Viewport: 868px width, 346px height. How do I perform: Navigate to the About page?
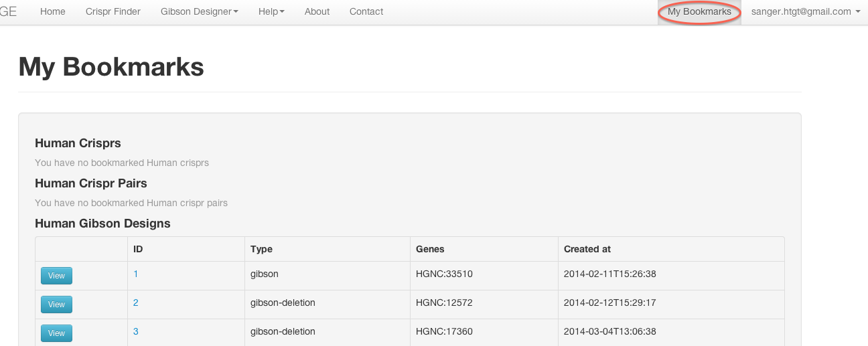tap(317, 11)
